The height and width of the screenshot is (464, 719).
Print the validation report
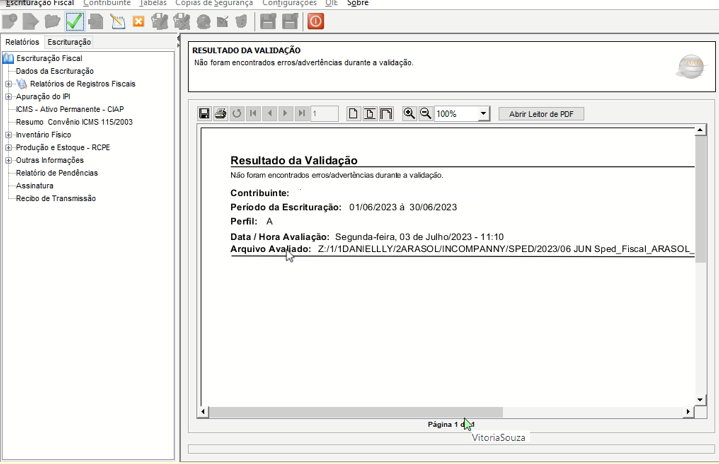tap(221, 113)
